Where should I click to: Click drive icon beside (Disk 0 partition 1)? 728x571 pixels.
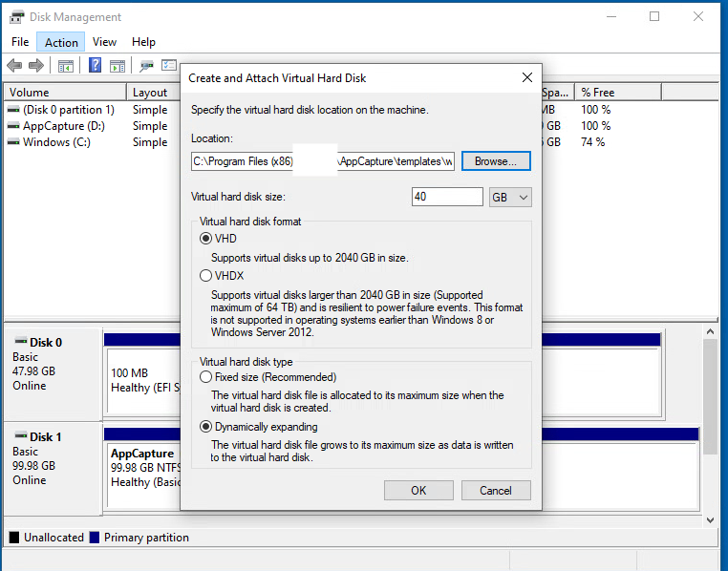(14, 110)
